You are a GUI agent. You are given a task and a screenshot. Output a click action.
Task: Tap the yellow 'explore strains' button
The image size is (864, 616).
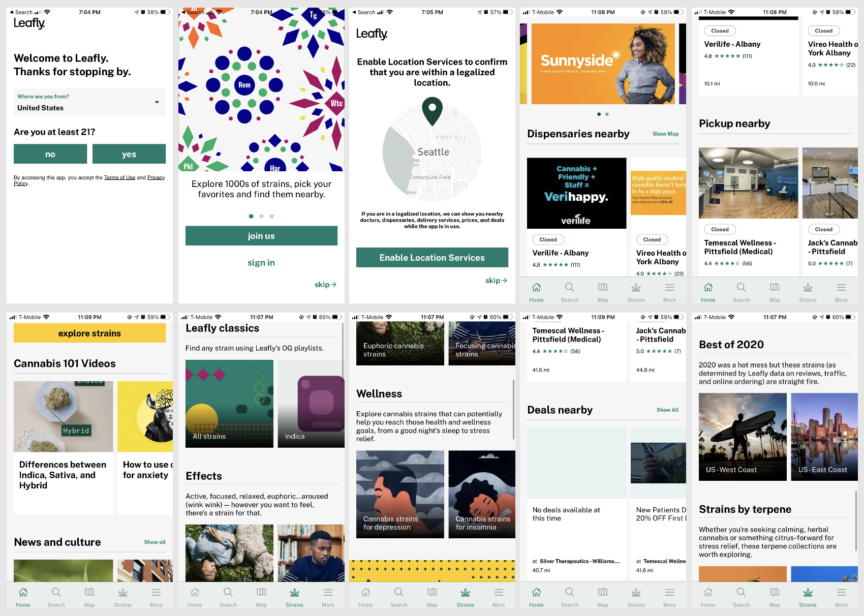(x=89, y=333)
